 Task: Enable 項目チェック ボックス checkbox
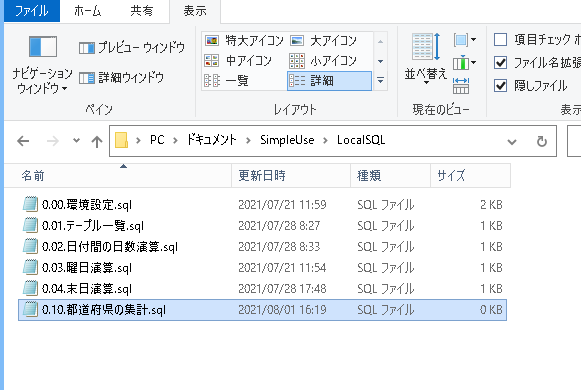[501, 39]
